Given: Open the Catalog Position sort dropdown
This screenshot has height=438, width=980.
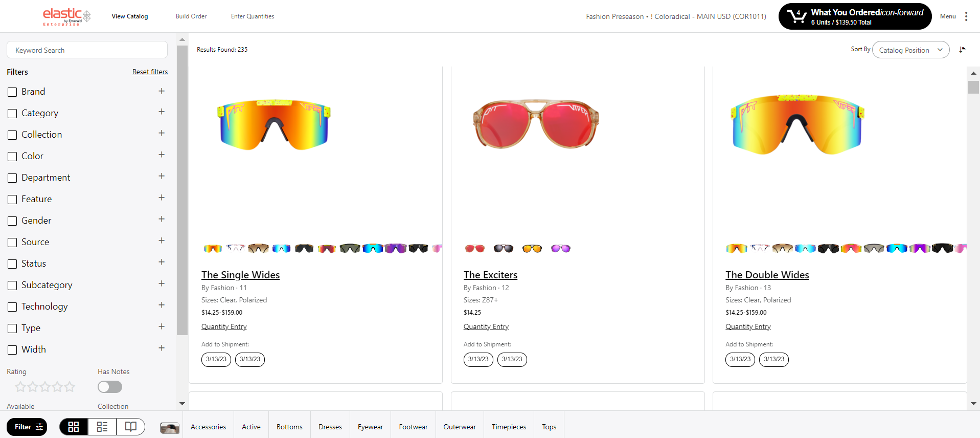Looking at the screenshot, I should [x=910, y=50].
